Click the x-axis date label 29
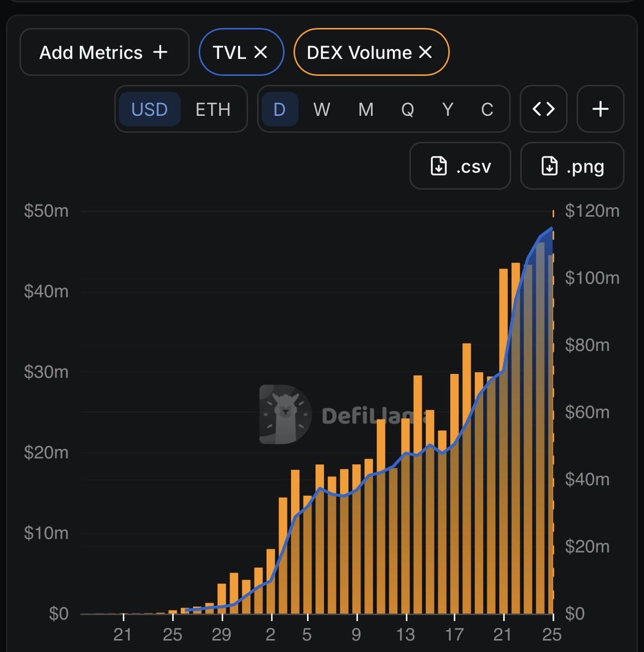This screenshot has width=644, height=652. (x=221, y=634)
